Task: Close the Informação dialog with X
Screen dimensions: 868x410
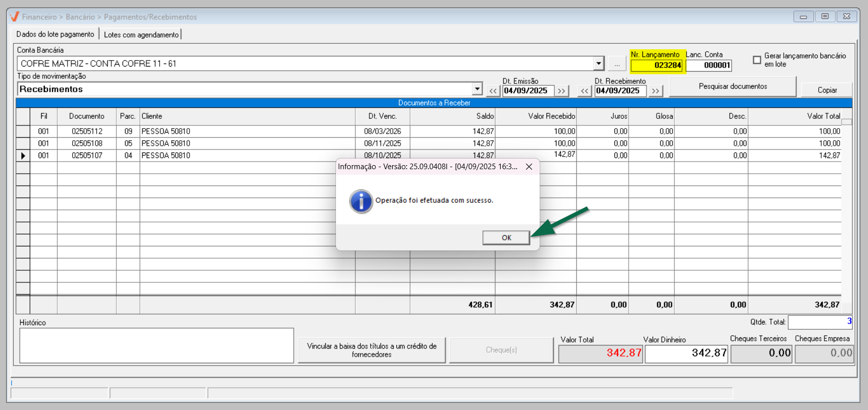Action: [529, 167]
